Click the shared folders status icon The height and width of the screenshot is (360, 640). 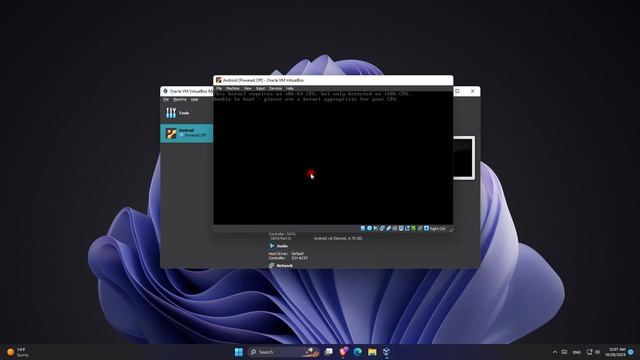395,229
